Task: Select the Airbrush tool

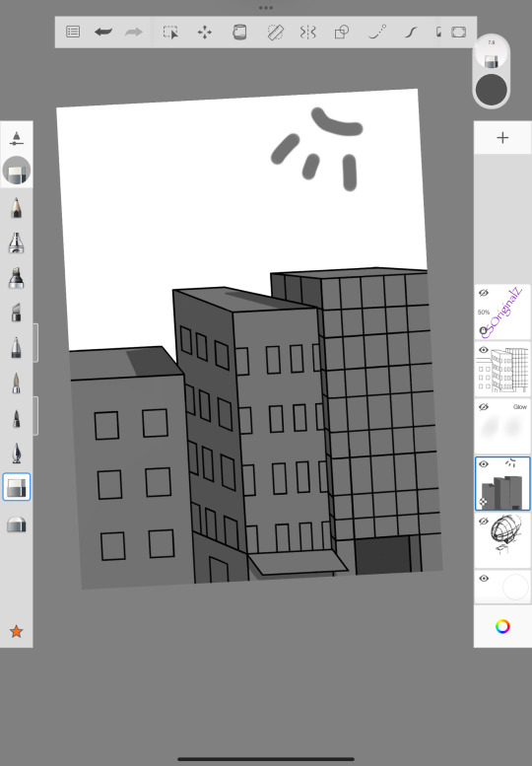Action: tap(16, 243)
